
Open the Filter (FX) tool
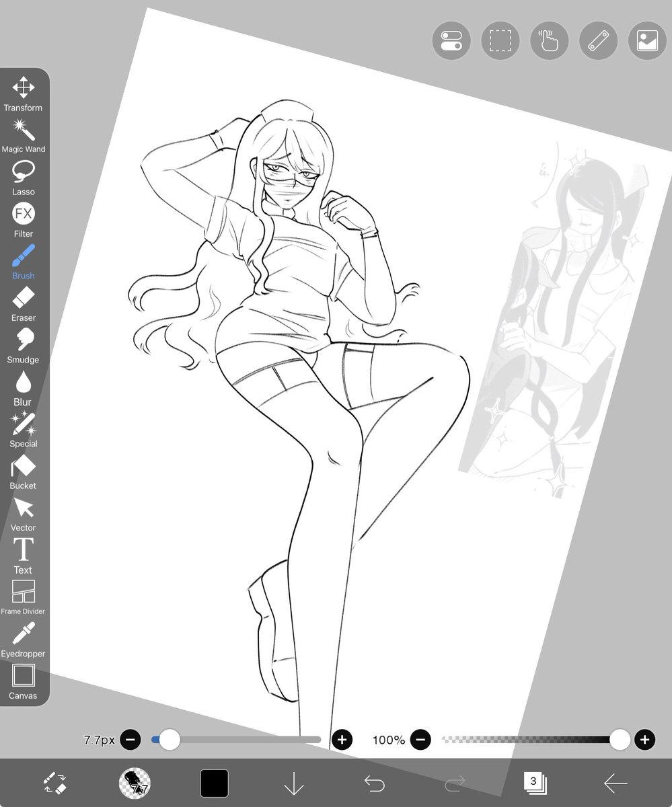pos(24,221)
